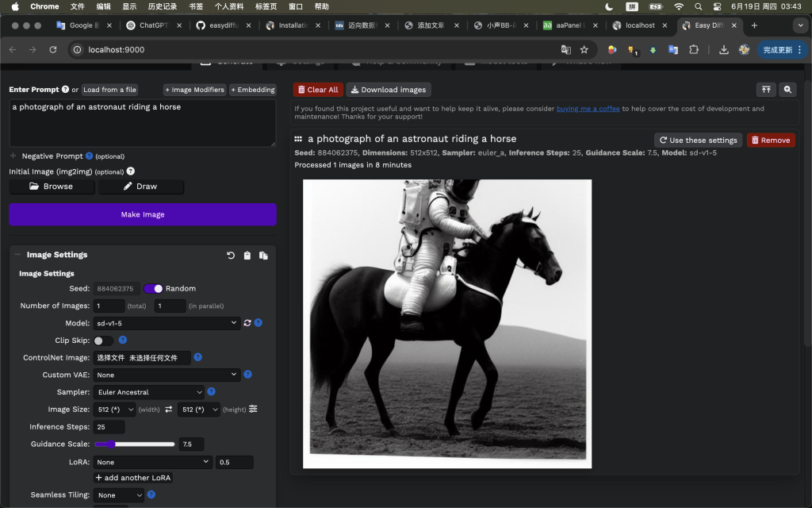Open custom image size sliders icon

253,409
